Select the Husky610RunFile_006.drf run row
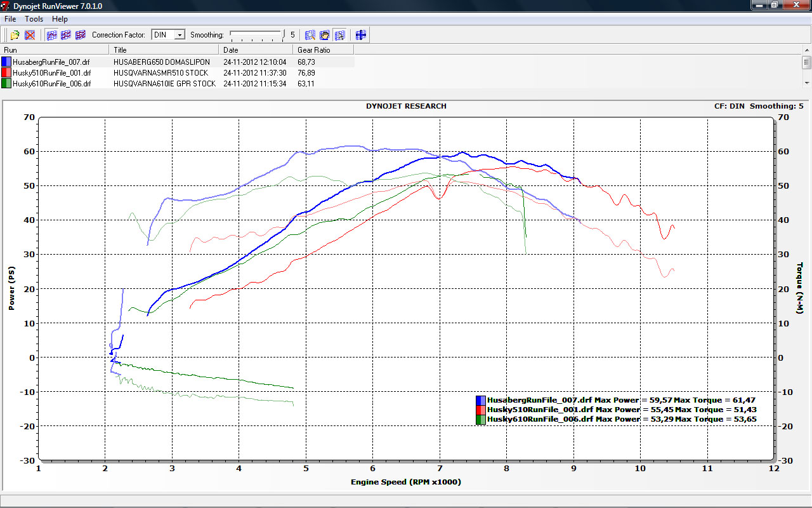812x508 pixels. click(x=178, y=83)
